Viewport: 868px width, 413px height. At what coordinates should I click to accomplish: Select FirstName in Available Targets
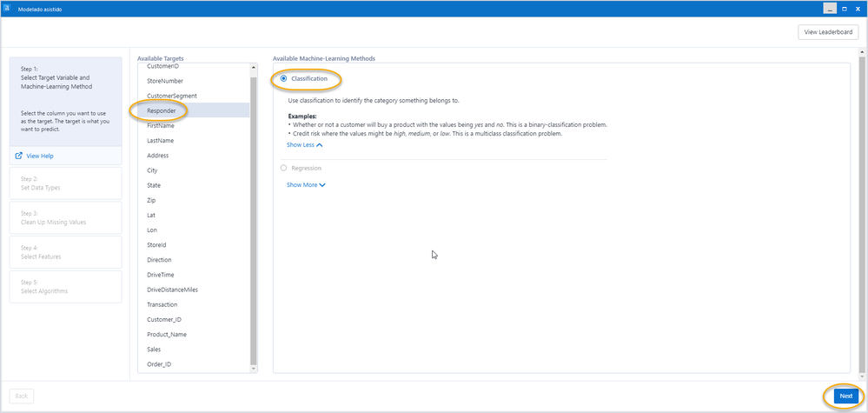(194, 126)
